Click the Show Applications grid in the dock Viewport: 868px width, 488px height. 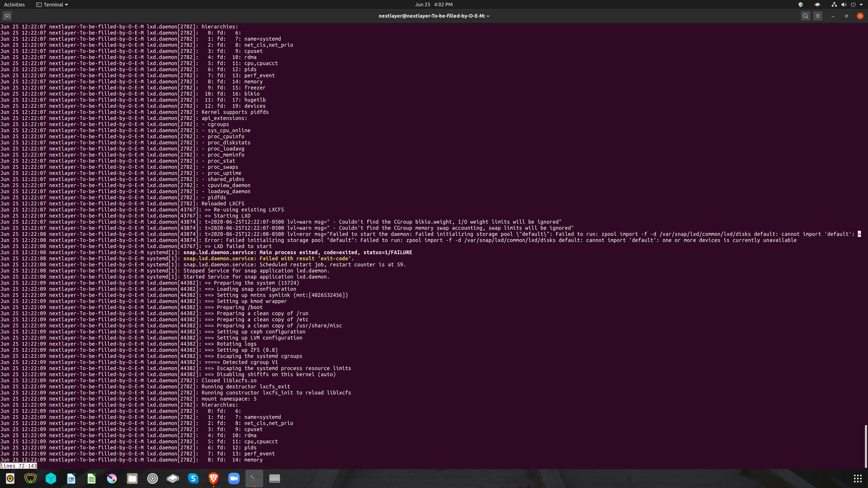click(x=858, y=479)
